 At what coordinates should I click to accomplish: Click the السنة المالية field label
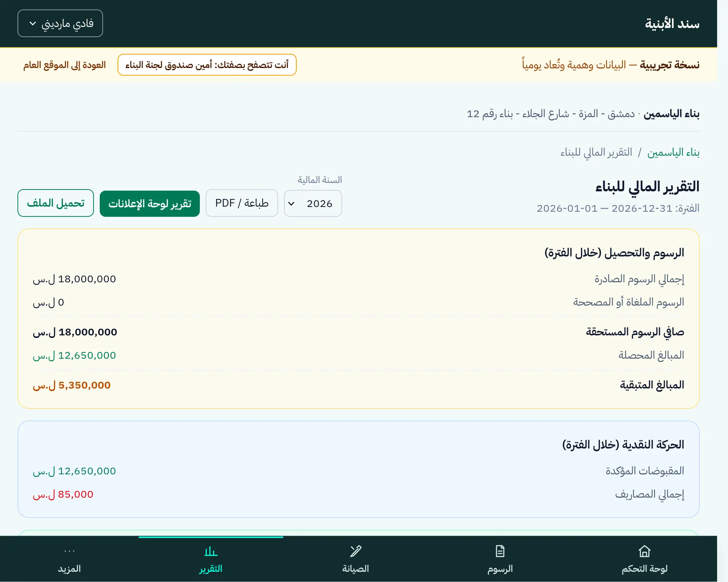320,180
